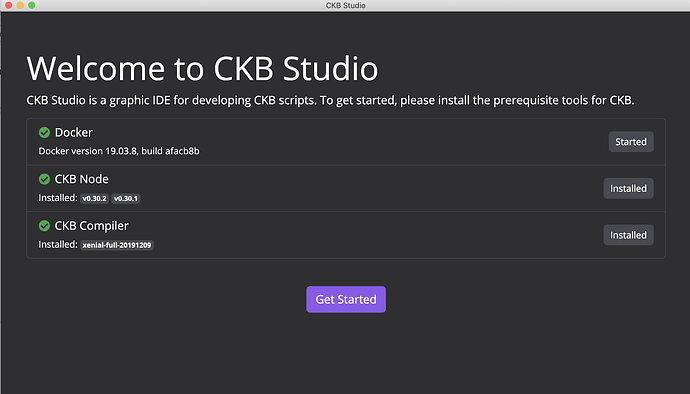This screenshot has width=690, height=394.
Task: Click the Docker version 19.03.8 build text
Action: [119, 151]
